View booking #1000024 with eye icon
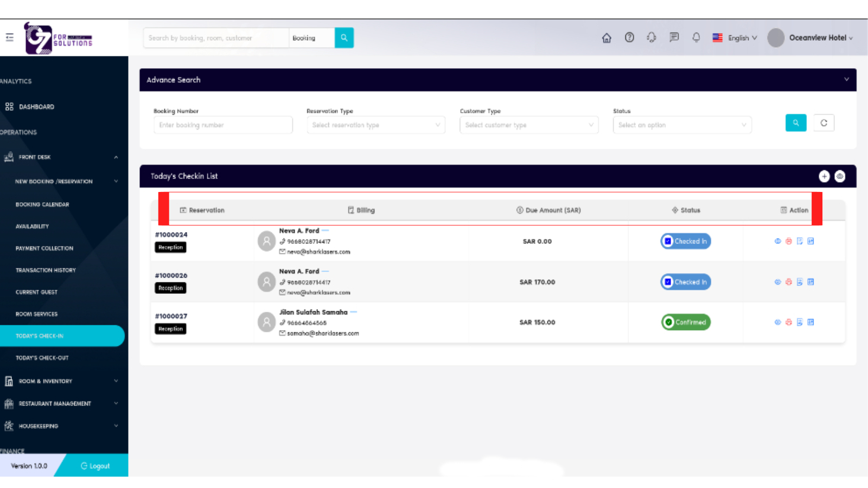Viewport: 868px width, 488px height. (777, 241)
